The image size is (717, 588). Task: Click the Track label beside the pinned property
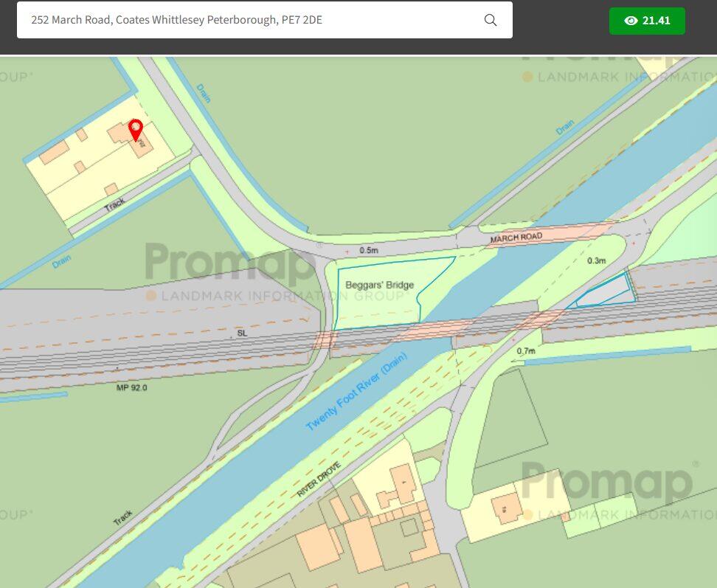114,204
